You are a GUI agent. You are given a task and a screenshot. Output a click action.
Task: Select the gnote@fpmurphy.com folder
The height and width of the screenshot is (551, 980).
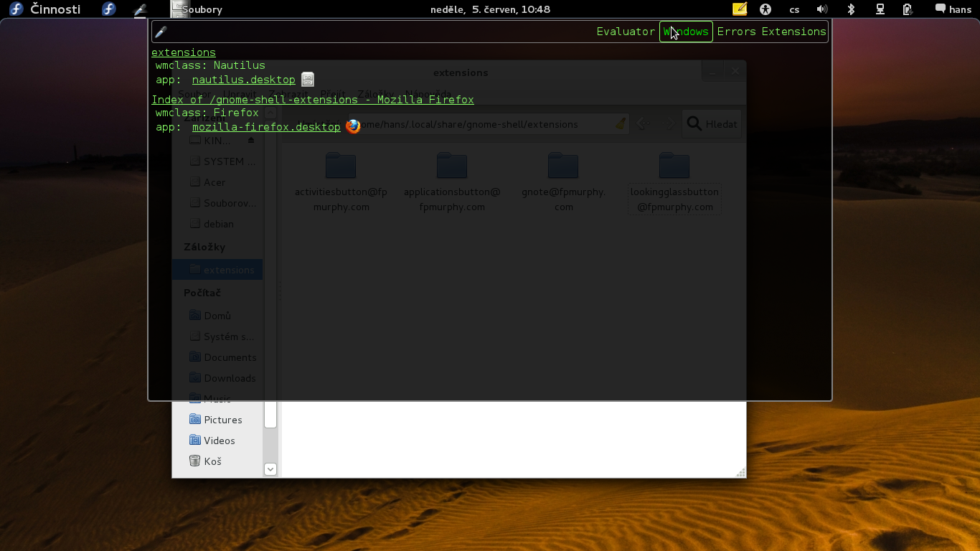pyautogui.click(x=563, y=182)
